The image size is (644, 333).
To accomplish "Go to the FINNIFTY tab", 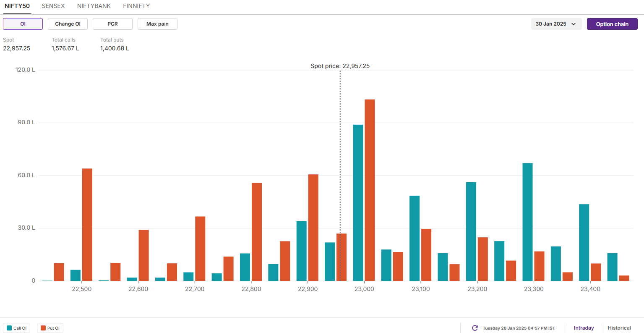I will click(x=136, y=6).
